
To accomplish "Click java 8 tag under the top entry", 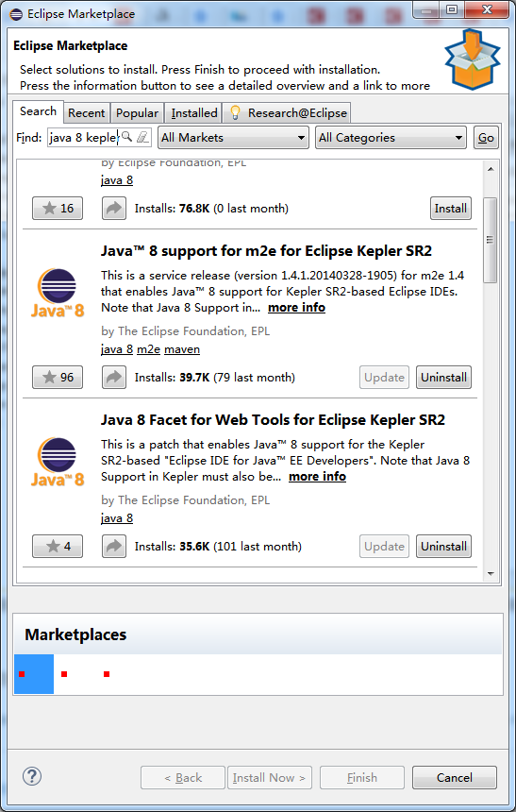I will click(x=117, y=180).
